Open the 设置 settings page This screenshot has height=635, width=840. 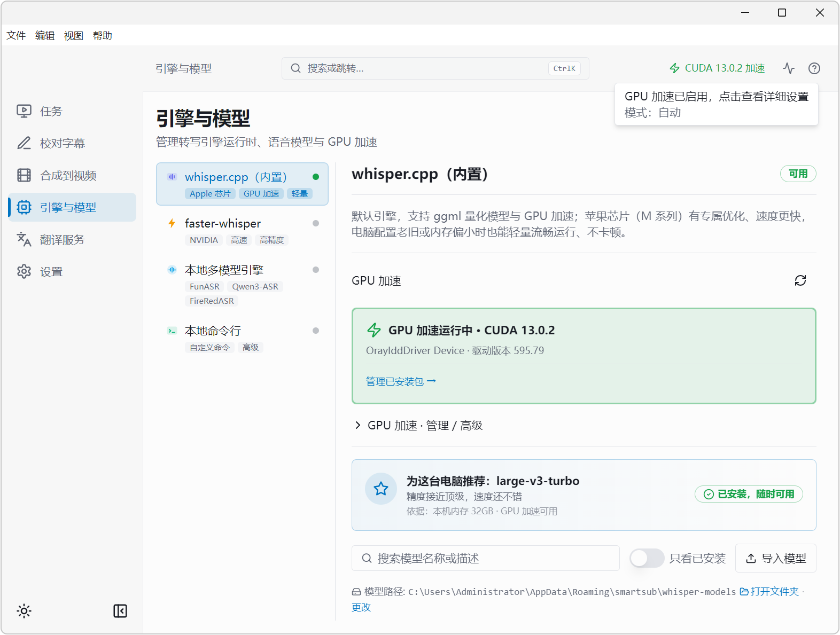72,271
